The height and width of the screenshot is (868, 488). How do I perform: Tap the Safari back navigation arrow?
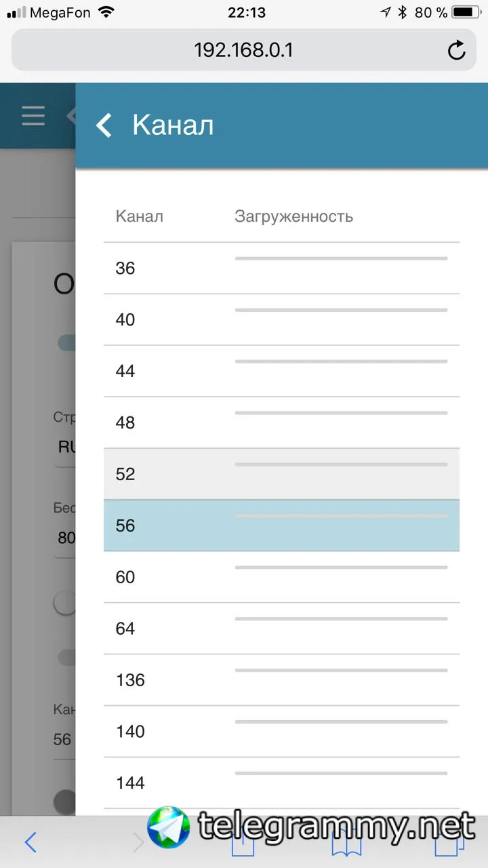[x=30, y=842]
